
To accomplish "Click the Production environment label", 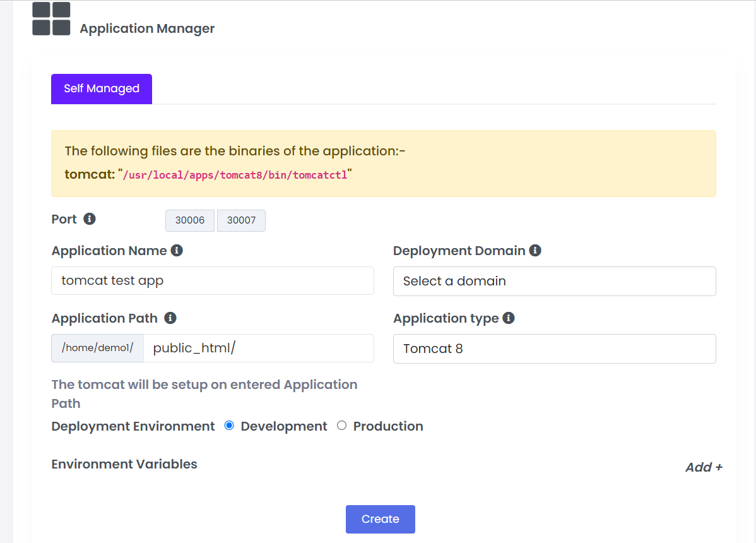I will pyautogui.click(x=387, y=426).
